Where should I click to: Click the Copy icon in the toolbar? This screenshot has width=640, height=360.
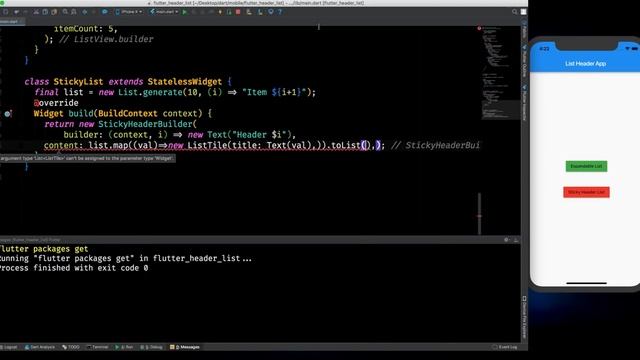45,12
